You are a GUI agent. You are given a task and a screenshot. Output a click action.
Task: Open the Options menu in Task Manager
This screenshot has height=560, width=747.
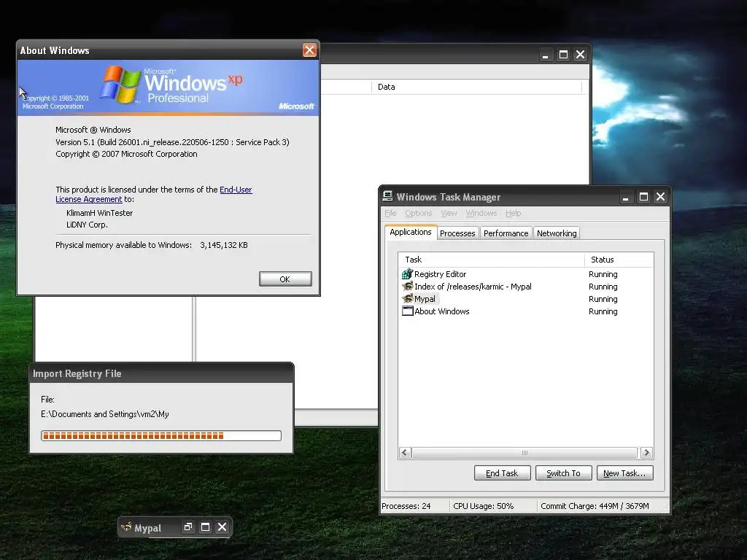pyautogui.click(x=418, y=213)
